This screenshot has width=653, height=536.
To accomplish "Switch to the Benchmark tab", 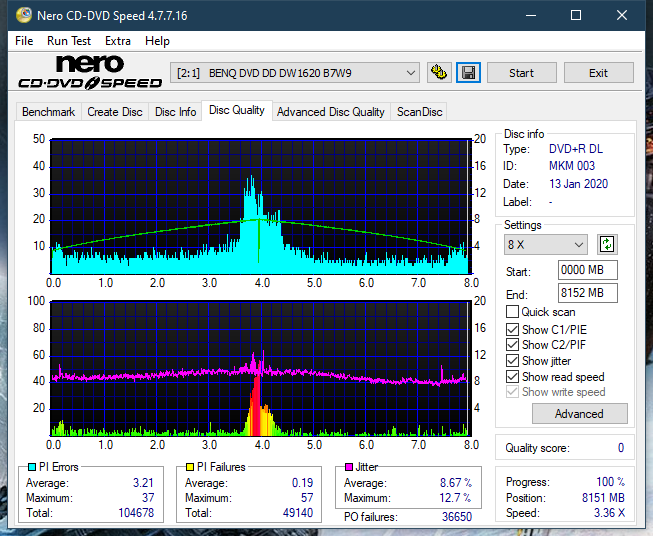I will 48,112.
